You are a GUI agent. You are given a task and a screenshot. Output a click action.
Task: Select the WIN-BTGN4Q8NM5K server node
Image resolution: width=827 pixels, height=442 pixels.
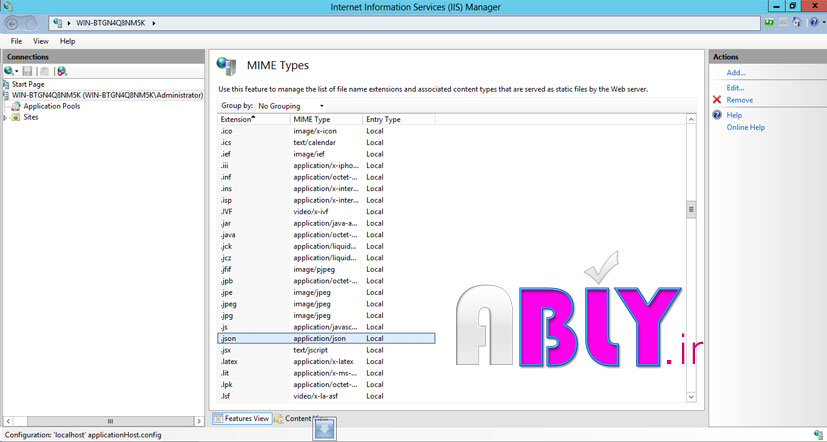coord(107,95)
